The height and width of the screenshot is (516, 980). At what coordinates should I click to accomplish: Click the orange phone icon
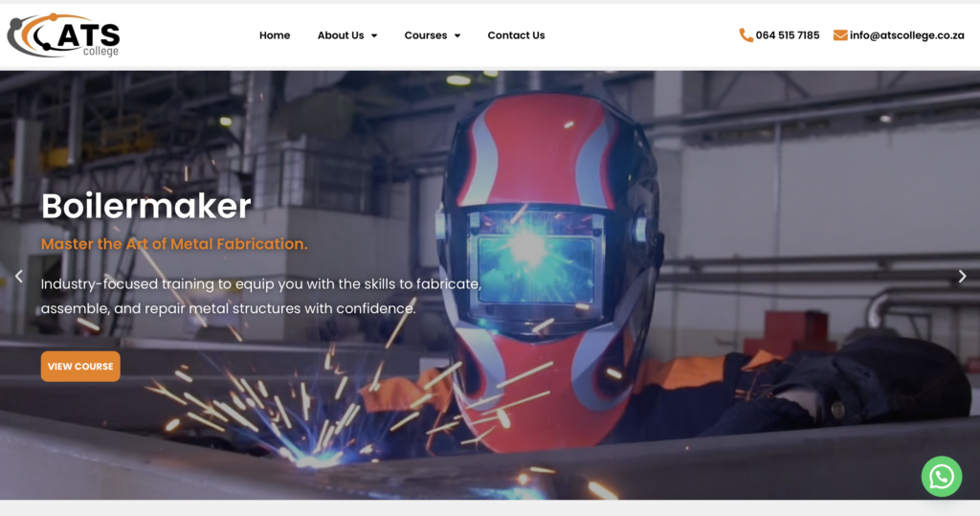[x=746, y=35]
